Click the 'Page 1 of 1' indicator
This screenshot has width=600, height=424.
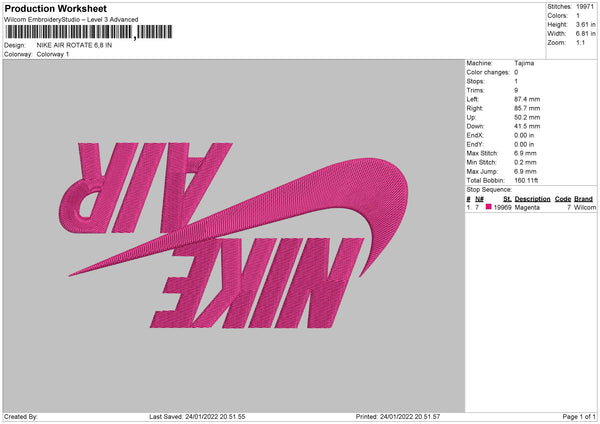point(579,417)
